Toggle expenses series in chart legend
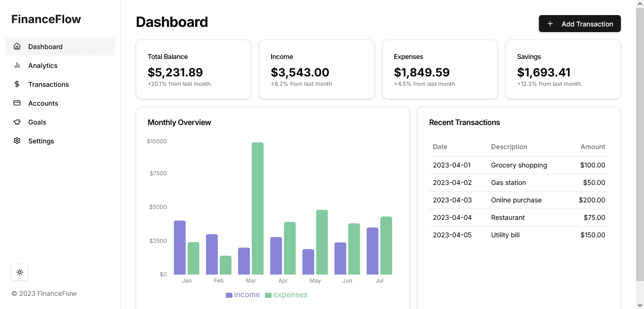 tap(290, 295)
